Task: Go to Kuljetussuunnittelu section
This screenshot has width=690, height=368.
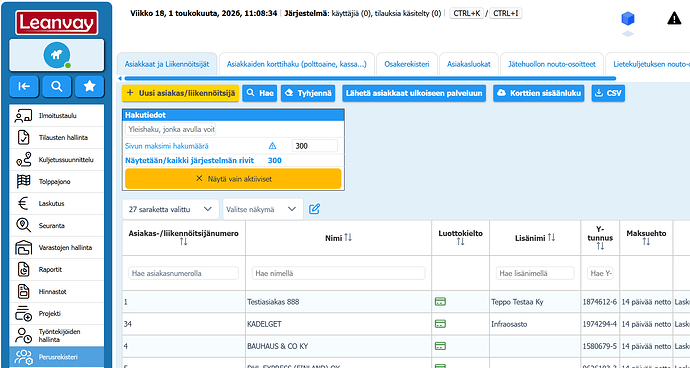Action: coord(57,160)
